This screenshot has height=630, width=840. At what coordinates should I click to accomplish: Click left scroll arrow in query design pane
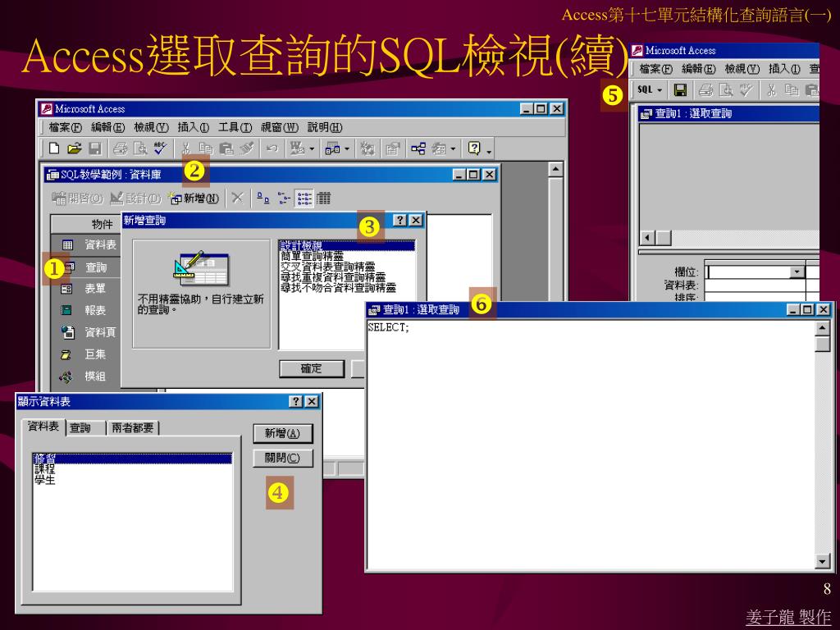pos(647,238)
